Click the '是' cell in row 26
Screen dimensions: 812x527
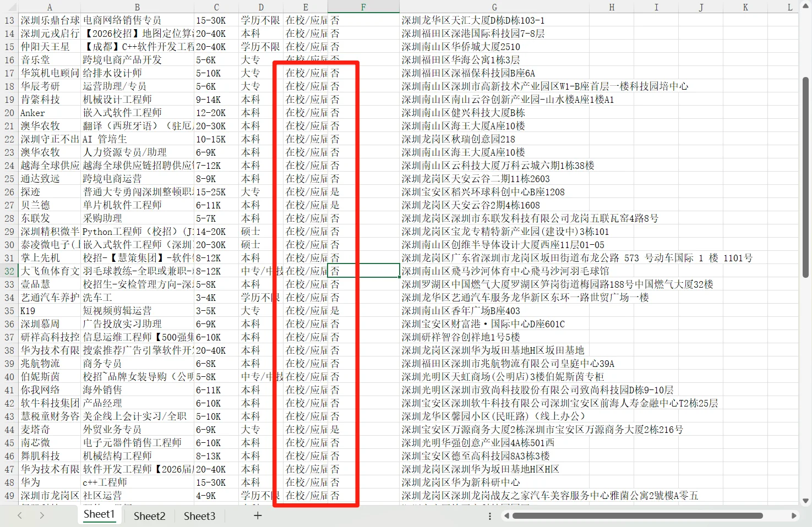(x=363, y=192)
